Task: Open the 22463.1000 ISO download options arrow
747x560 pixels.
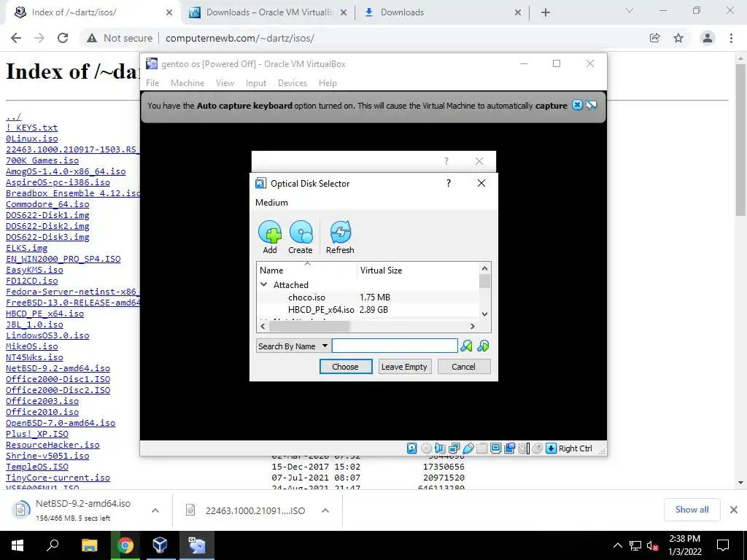Action: point(325,510)
